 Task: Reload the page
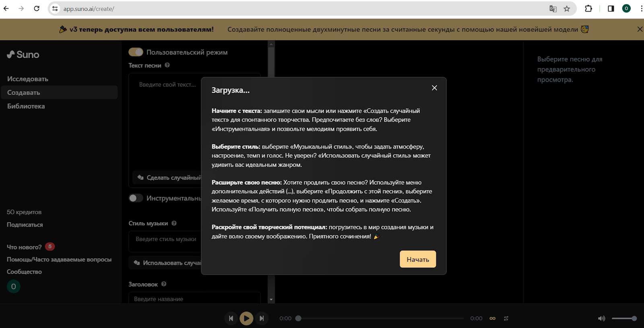37,8
